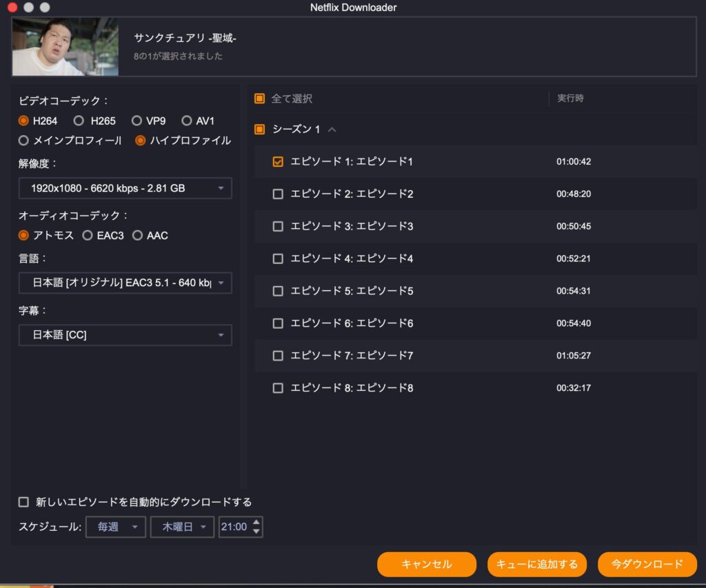Choose the VP9 video codec
Screen dimensions: 706x588
click(137, 121)
